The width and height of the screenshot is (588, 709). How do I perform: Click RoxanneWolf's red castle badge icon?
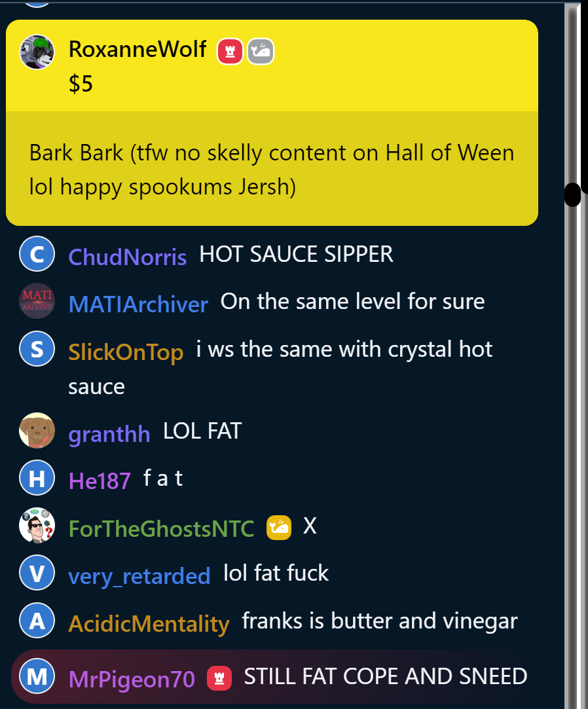230,52
